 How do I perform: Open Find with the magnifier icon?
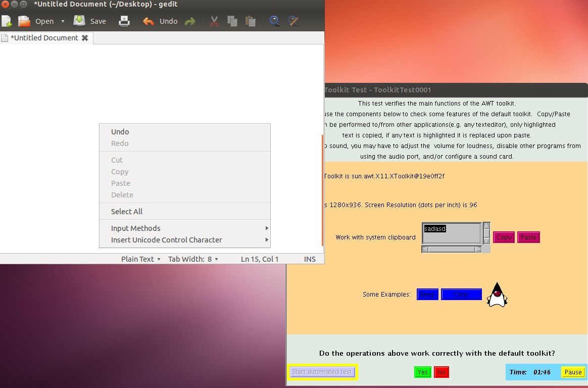pyautogui.click(x=274, y=21)
